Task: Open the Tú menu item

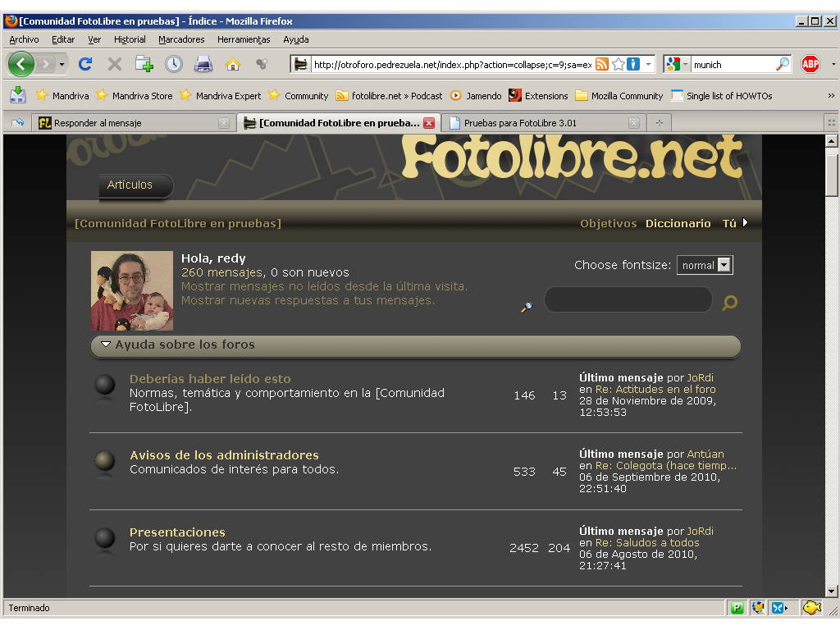Action: click(x=729, y=223)
